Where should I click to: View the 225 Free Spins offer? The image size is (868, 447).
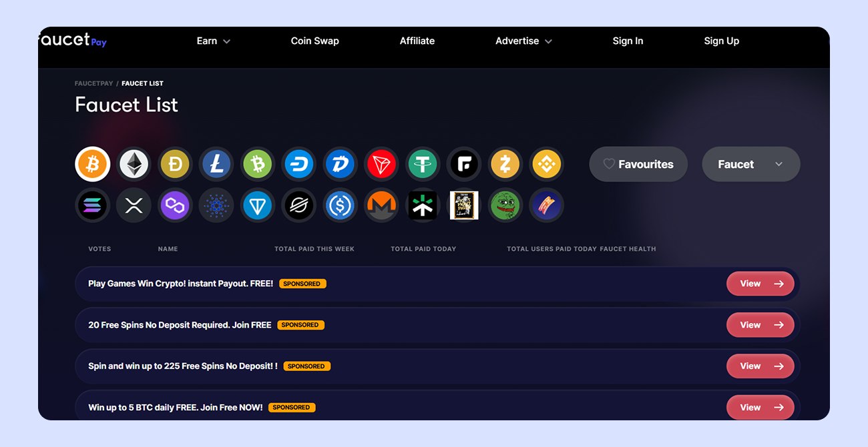pyautogui.click(x=761, y=366)
